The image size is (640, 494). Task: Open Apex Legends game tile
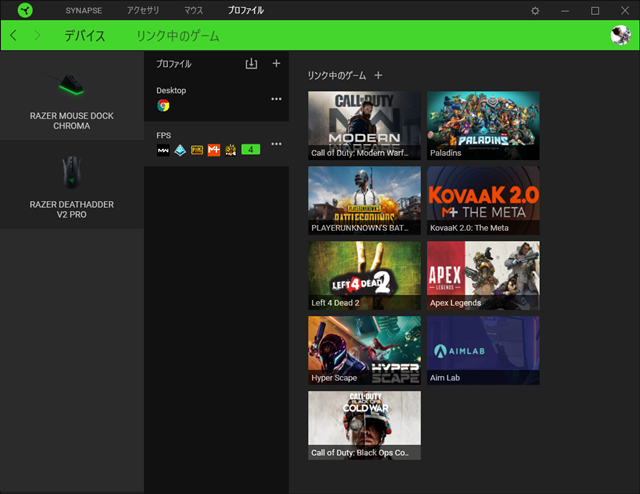483,275
